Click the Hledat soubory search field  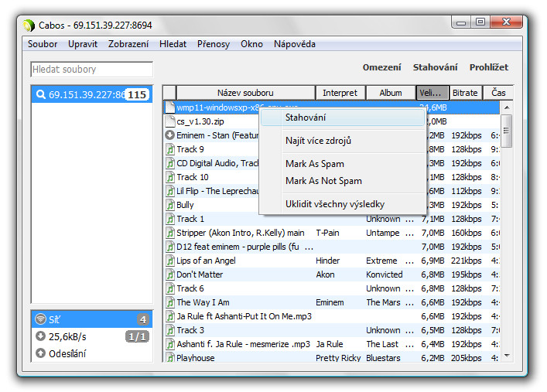(92, 70)
